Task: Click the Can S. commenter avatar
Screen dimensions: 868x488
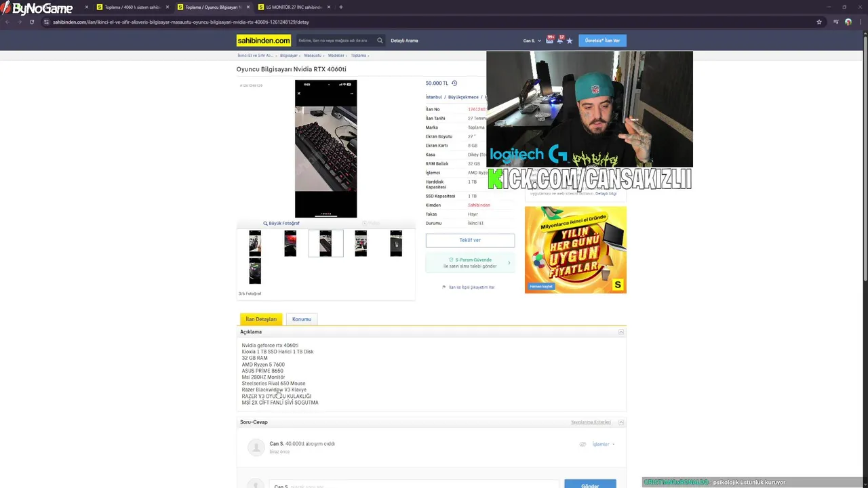Action: 256,447
